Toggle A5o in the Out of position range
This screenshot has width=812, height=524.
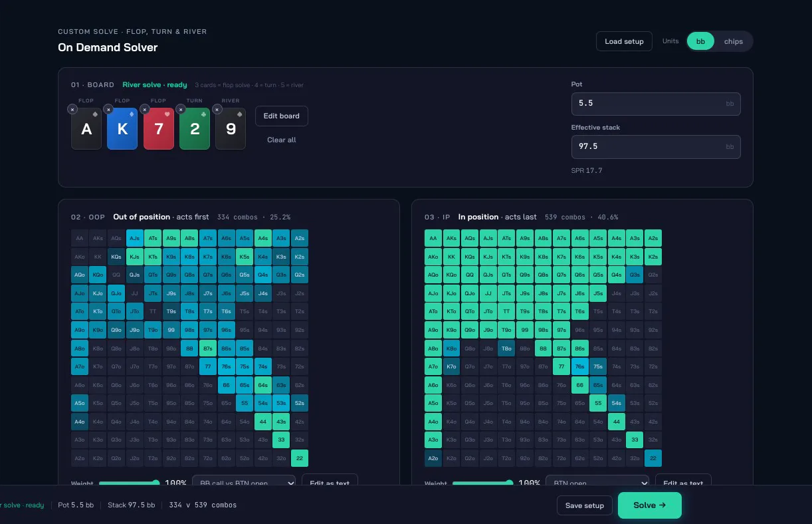coord(80,403)
